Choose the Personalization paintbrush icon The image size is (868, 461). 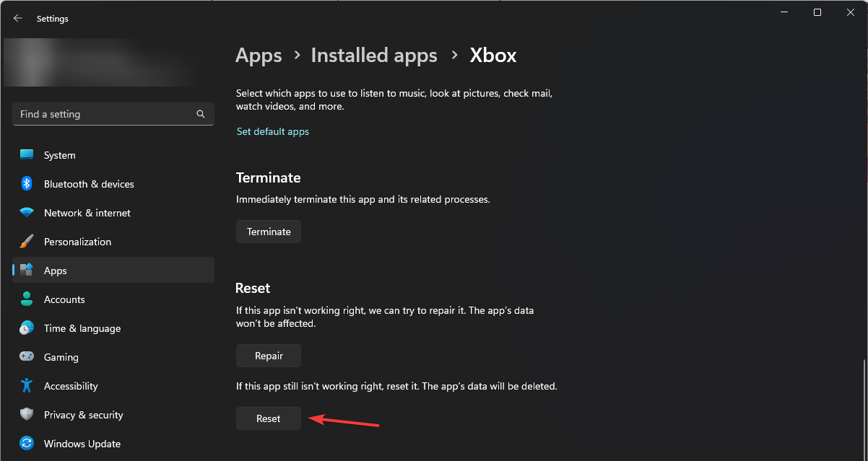(27, 242)
